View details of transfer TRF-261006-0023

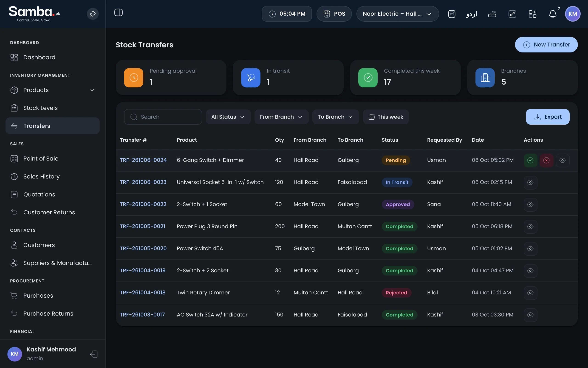coord(530,182)
